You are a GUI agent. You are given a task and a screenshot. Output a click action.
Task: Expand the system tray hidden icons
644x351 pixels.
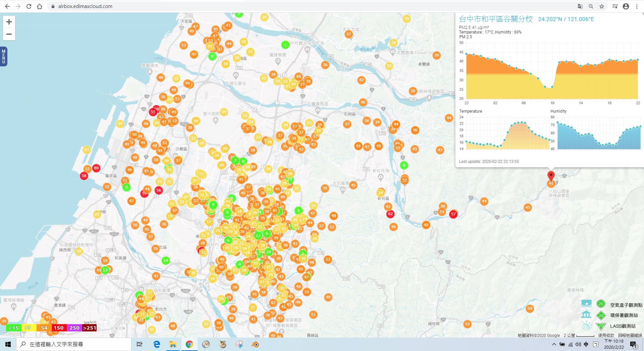coord(554,344)
